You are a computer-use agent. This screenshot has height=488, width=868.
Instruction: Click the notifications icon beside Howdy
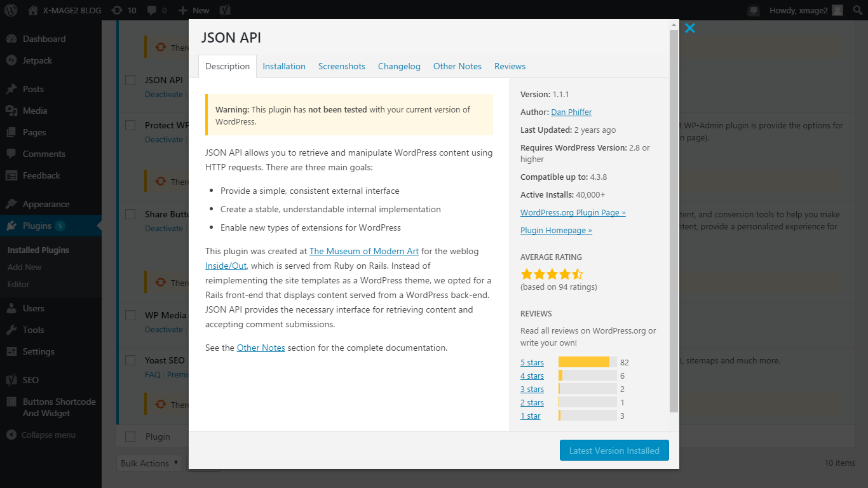(754, 10)
